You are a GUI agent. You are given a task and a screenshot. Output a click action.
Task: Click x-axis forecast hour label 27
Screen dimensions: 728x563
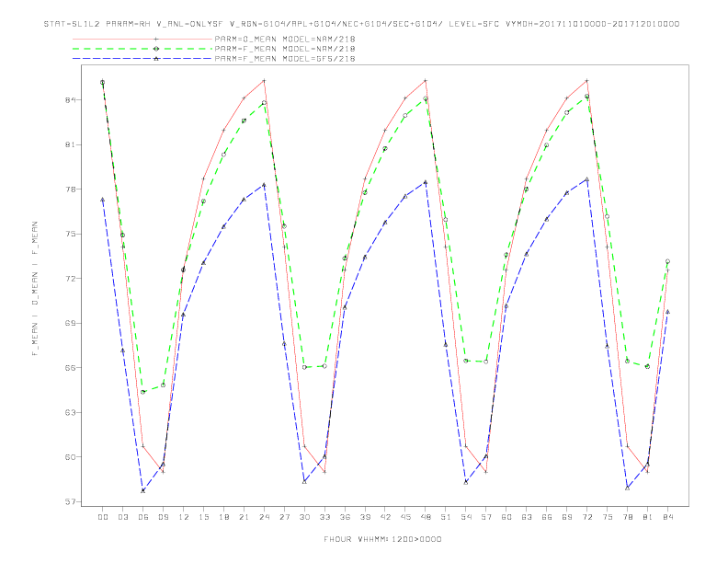(x=285, y=517)
